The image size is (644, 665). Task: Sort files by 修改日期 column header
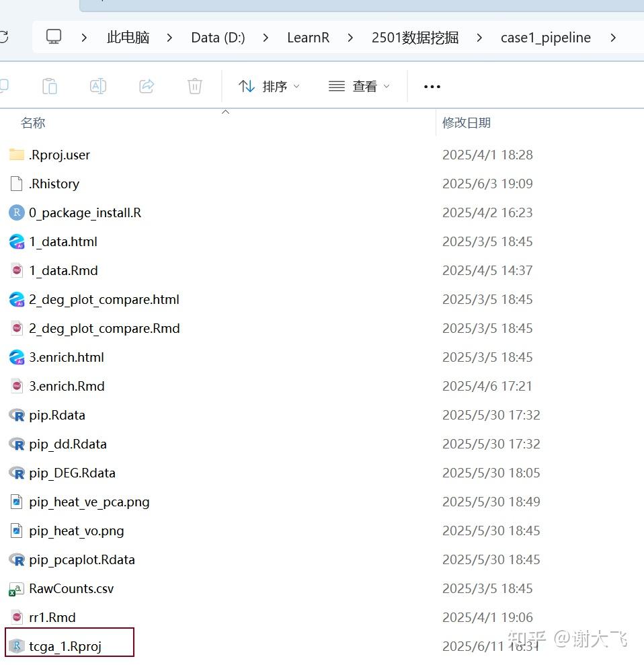[465, 122]
